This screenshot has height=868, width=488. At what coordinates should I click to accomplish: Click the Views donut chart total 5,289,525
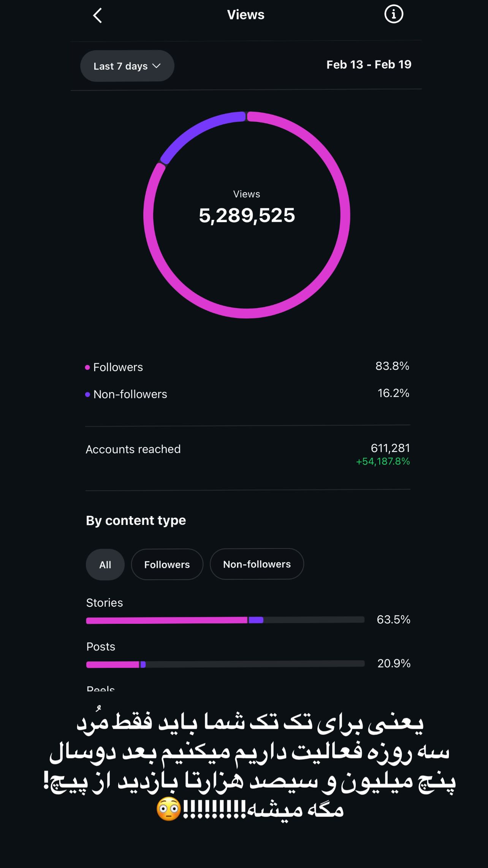(247, 215)
